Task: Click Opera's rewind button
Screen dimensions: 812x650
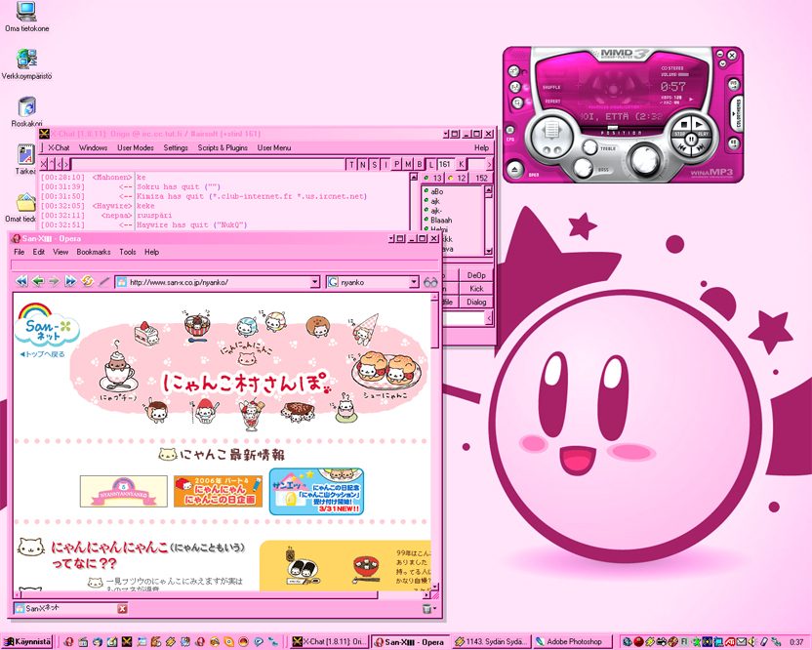Action: coord(21,281)
